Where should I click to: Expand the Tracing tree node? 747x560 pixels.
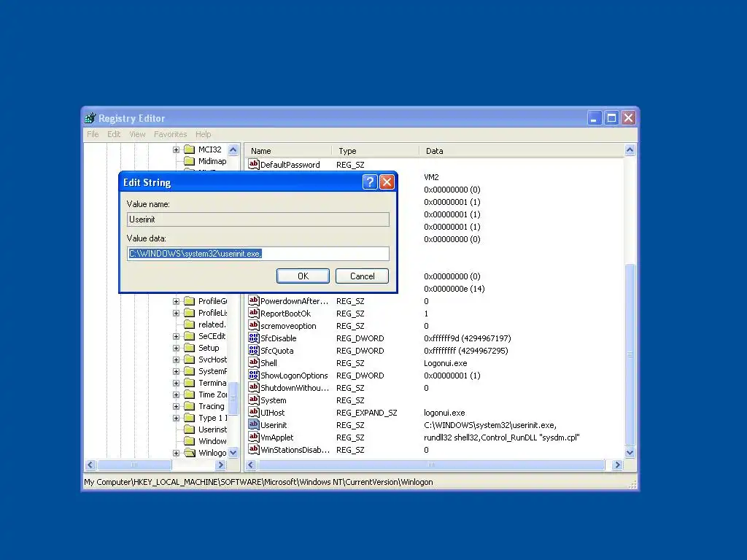(x=176, y=406)
